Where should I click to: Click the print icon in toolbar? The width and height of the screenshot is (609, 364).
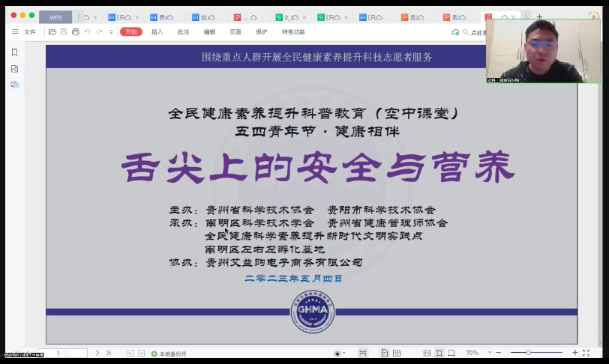click(75, 31)
